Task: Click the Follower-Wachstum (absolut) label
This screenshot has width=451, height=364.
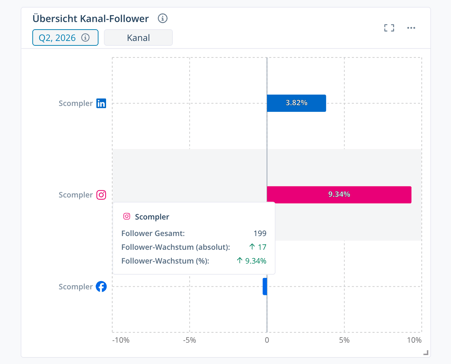Action: click(x=176, y=247)
